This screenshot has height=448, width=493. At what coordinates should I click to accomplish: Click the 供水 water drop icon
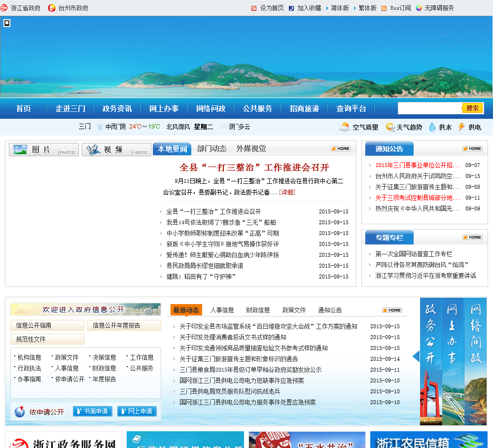[x=432, y=127]
